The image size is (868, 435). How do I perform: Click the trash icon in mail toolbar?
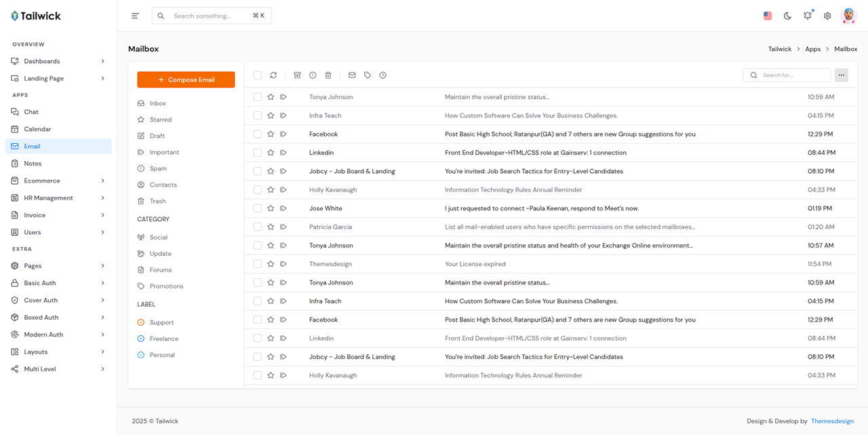tap(328, 75)
